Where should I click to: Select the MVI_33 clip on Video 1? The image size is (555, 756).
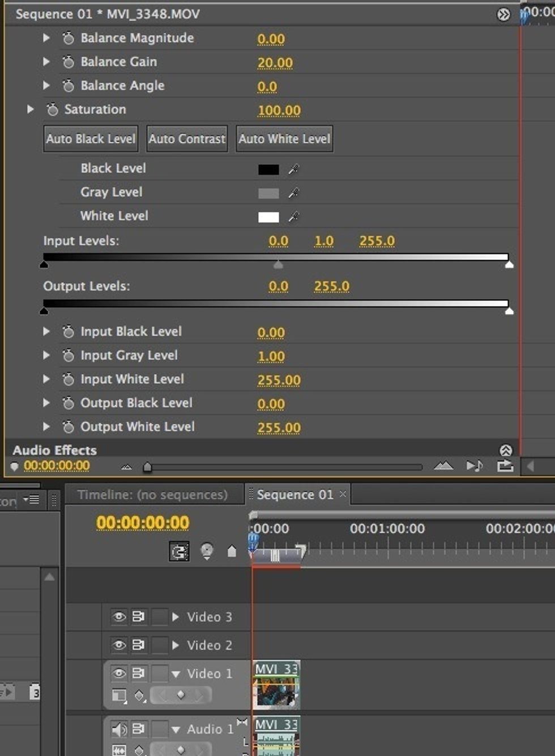click(x=276, y=686)
